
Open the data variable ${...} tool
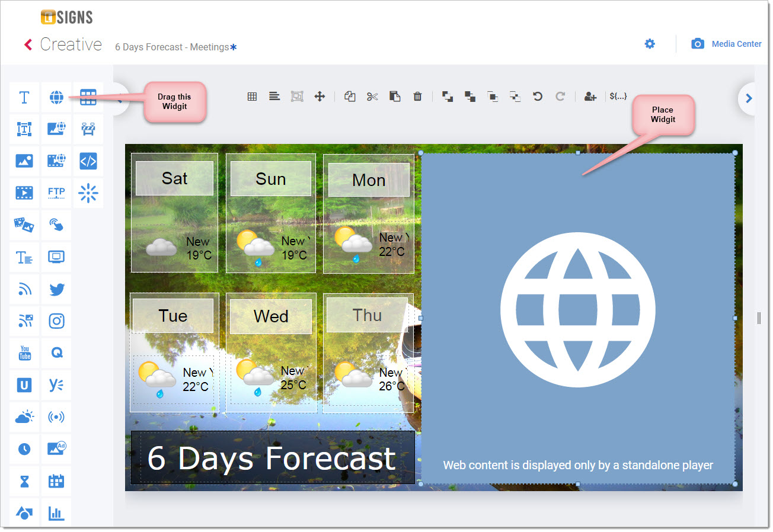618,96
